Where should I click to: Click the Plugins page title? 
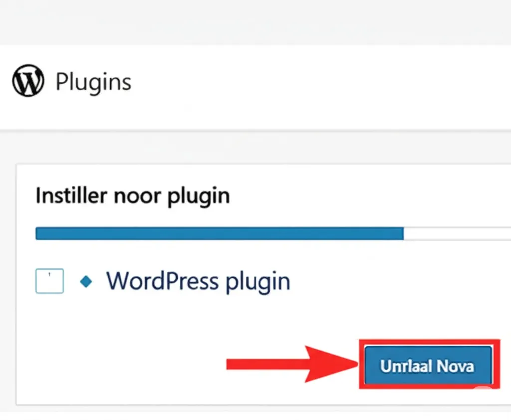tap(93, 81)
